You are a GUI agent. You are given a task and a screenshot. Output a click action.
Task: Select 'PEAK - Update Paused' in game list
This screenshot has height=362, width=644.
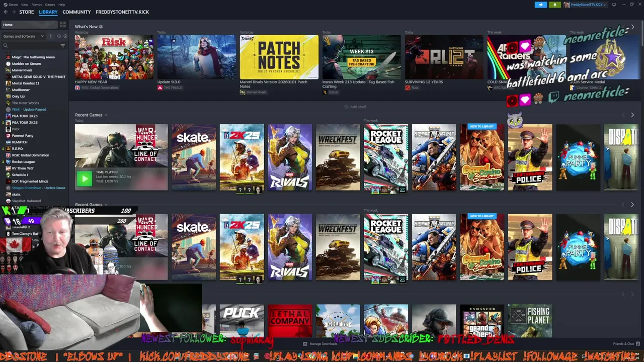(x=29, y=110)
